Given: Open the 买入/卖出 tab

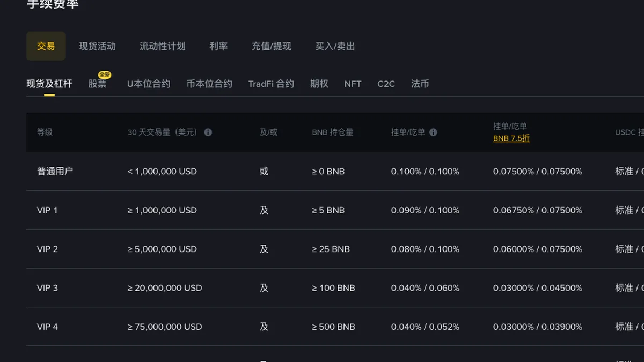Looking at the screenshot, I should [x=335, y=46].
